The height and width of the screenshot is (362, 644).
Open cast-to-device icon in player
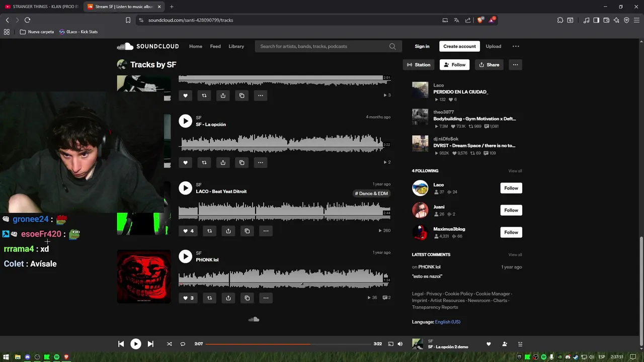coord(390,344)
